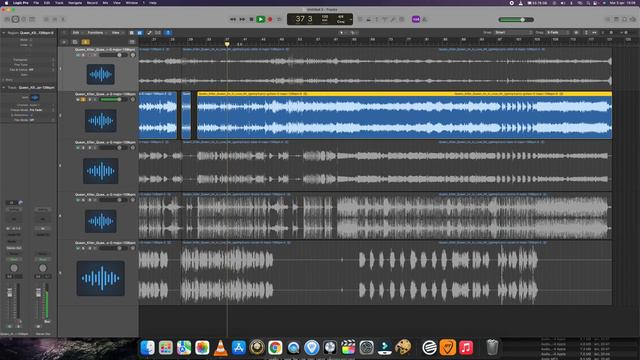Click the yellow highlighted button in the track header bar
This screenshot has height=360, width=640.
tap(85, 42)
